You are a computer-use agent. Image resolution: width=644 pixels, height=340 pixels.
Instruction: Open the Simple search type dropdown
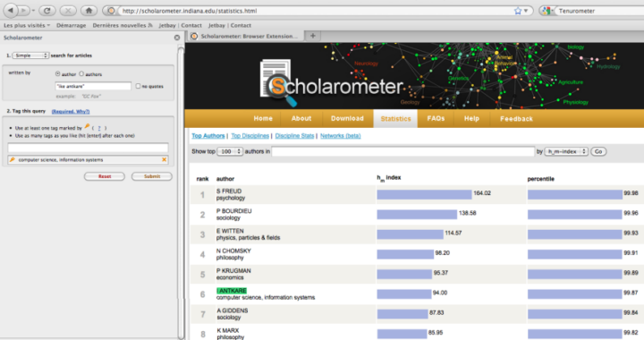click(30, 55)
